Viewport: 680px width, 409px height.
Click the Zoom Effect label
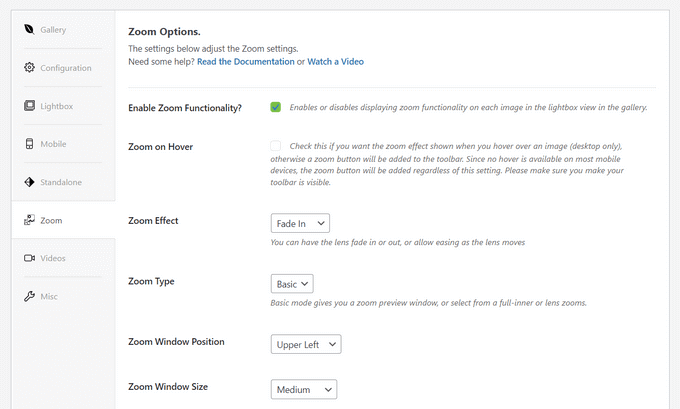pyautogui.click(x=153, y=220)
